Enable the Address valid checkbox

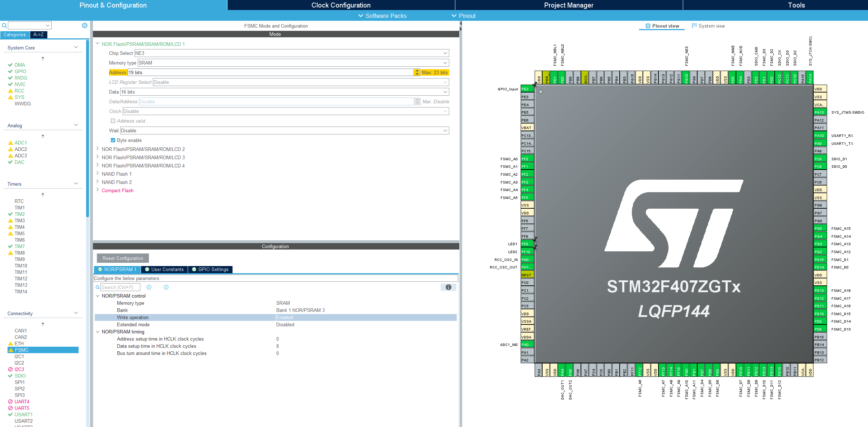[113, 121]
